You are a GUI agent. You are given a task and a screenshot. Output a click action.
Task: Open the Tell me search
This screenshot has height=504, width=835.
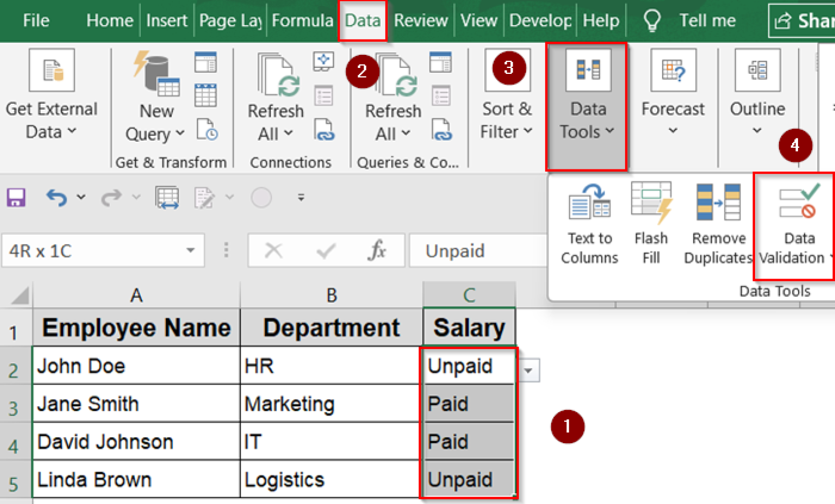coord(707,21)
